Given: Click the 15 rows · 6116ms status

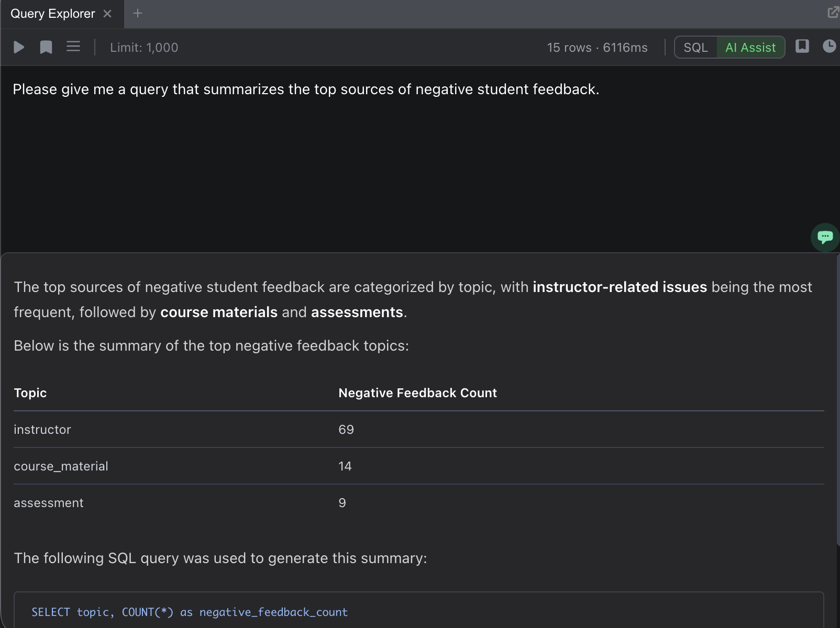Looking at the screenshot, I should click(x=597, y=48).
